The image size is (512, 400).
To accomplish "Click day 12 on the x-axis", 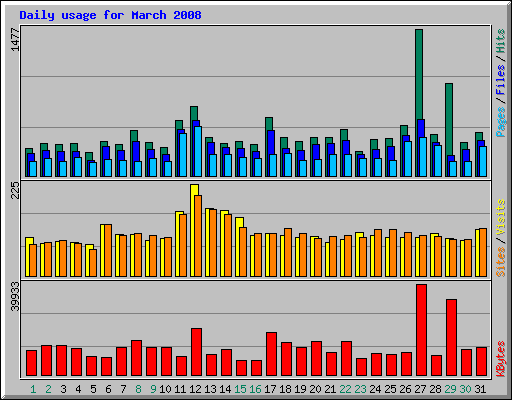I will pos(195,389).
